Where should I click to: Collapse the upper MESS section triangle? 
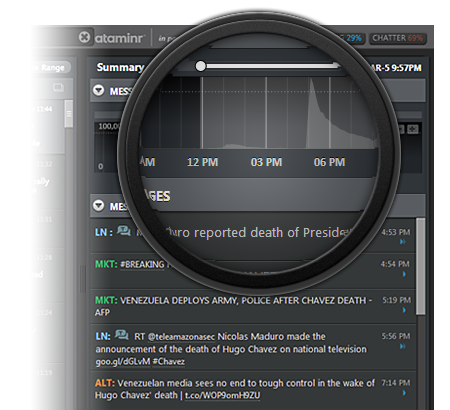(x=98, y=90)
